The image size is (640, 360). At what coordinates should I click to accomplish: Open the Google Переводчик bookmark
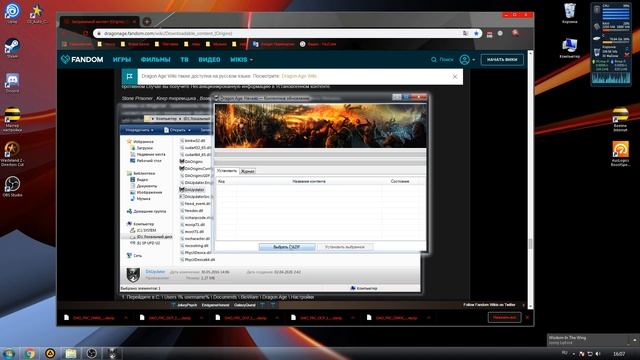273,44
